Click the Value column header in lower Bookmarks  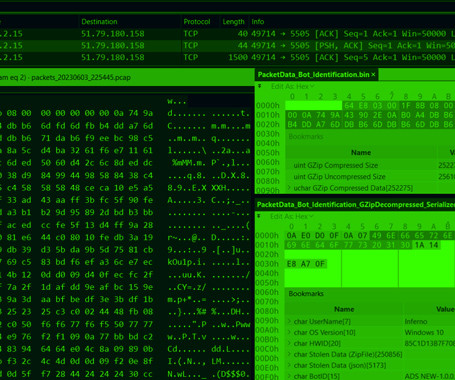click(445, 309)
